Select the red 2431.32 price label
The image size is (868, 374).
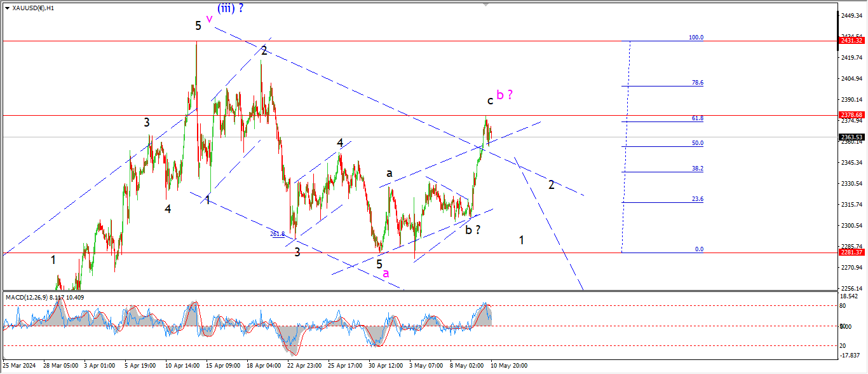[851, 41]
